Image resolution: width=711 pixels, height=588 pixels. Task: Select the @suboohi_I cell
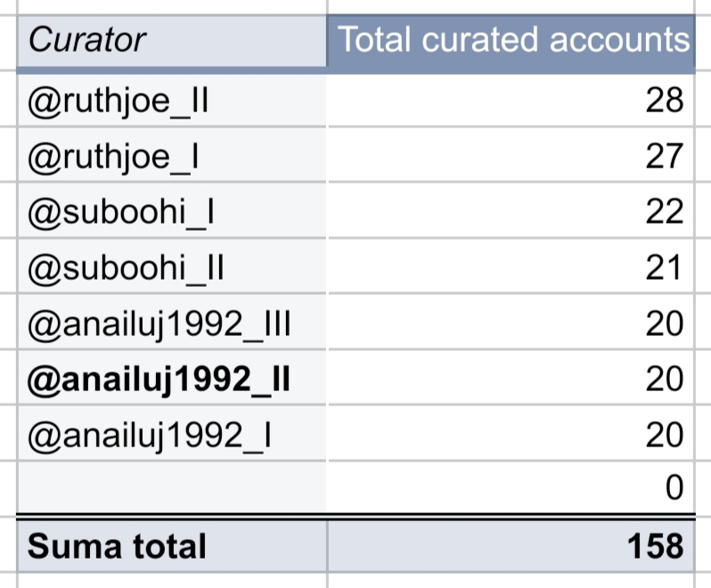pos(172,211)
